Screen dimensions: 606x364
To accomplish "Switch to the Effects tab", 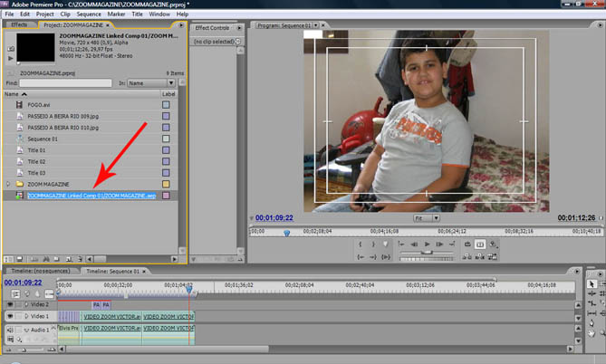I will [x=19, y=25].
